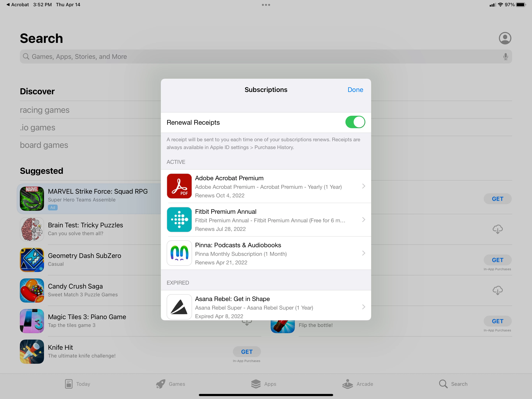Tap the Asana Rebel app icon
Viewport: 532px width, 399px height.
[179, 307]
